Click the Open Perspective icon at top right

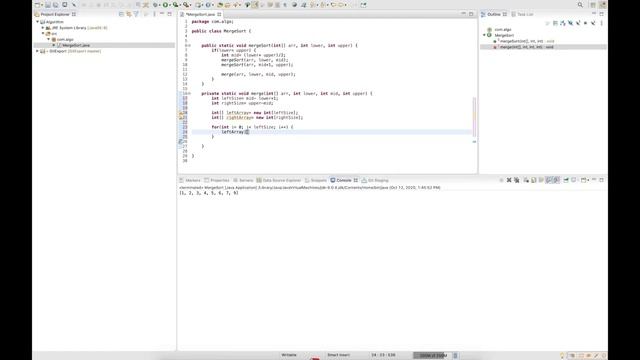(593, 5)
